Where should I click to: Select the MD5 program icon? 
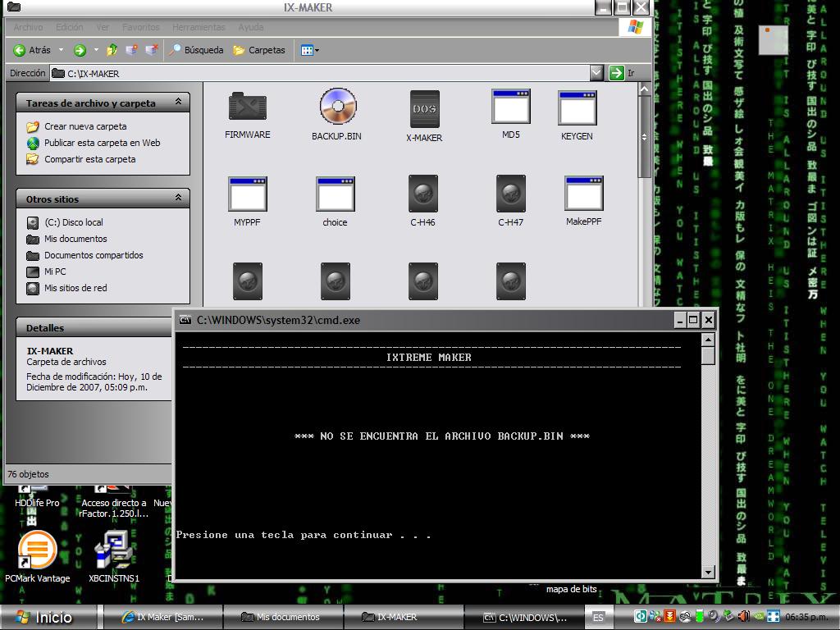point(511,106)
